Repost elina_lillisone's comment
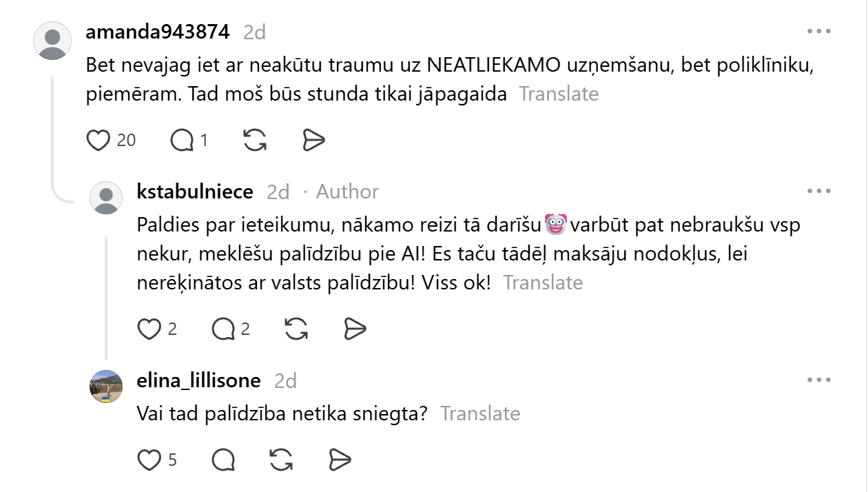The width and height of the screenshot is (868, 492). click(x=281, y=460)
